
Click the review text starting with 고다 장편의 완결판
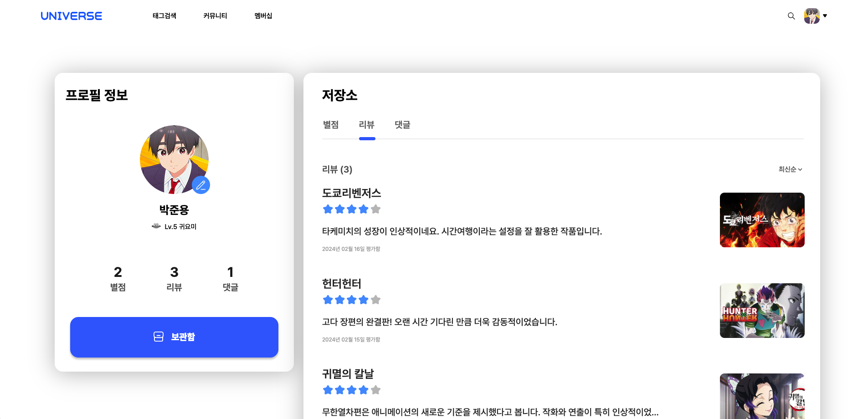[x=440, y=322]
